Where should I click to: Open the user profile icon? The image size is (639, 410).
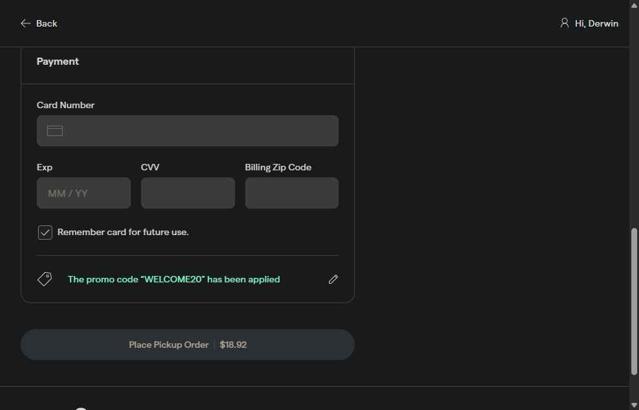564,23
